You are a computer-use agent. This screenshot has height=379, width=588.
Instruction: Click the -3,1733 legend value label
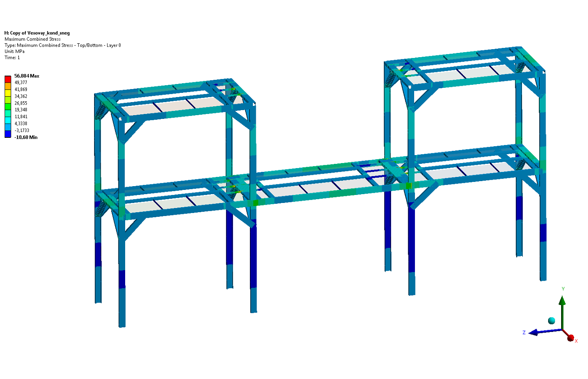coord(22,130)
